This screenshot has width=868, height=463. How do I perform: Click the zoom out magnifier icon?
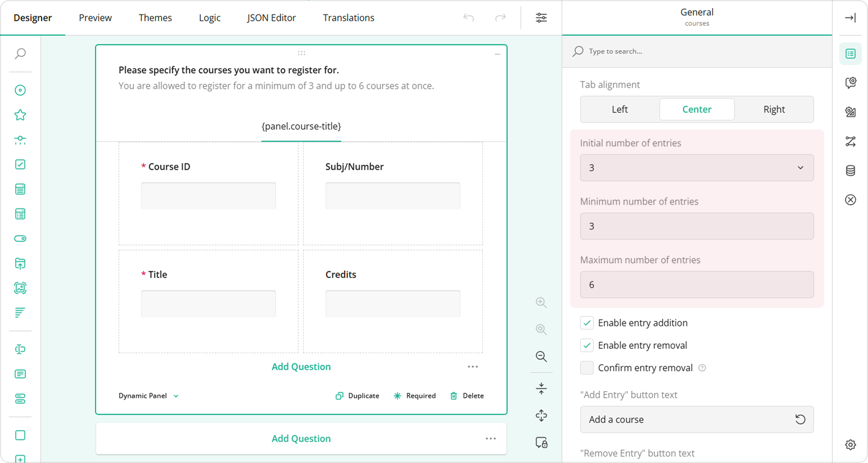point(541,356)
